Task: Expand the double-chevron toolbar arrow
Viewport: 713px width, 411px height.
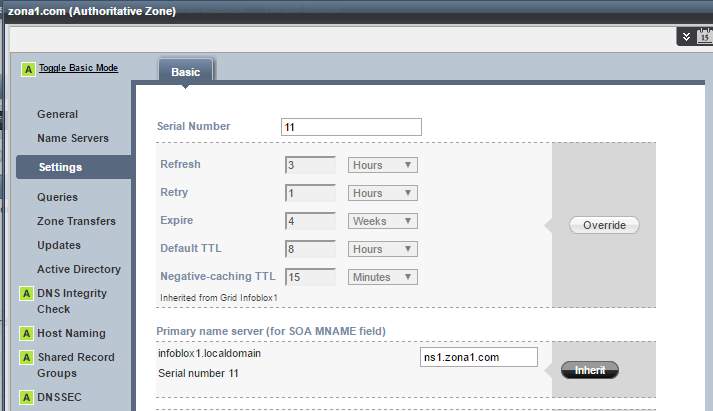Action: click(686, 36)
